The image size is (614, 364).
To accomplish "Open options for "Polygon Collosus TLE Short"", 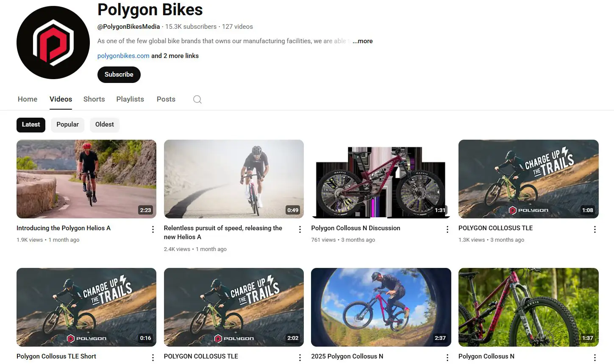I will pos(153,357).
